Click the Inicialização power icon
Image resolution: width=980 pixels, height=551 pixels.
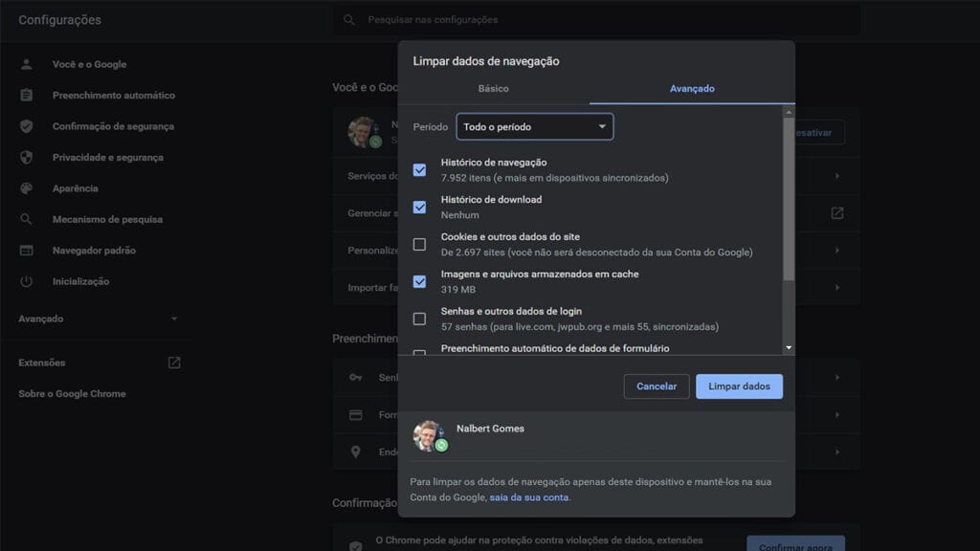pos(26,281)
